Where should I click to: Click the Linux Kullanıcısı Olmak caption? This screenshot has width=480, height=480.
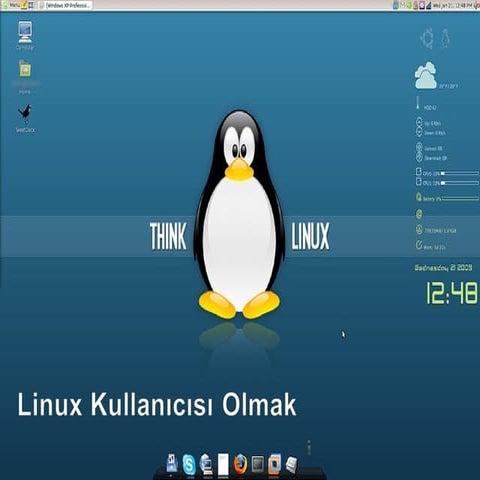coord(157,405)
